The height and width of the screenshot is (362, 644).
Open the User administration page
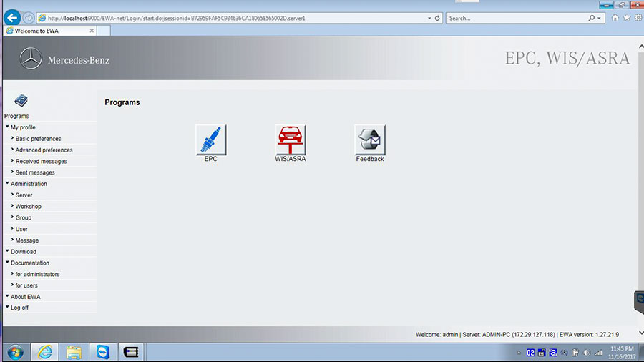(21, 229)
